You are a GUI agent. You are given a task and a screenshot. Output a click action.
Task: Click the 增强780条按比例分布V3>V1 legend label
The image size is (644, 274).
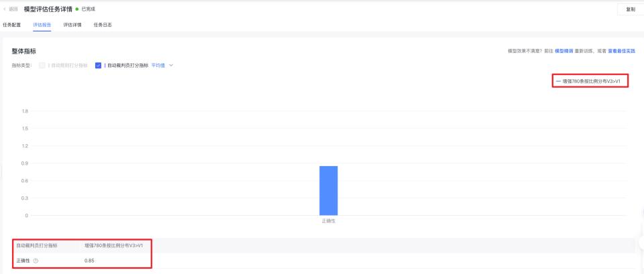(593, 80)
